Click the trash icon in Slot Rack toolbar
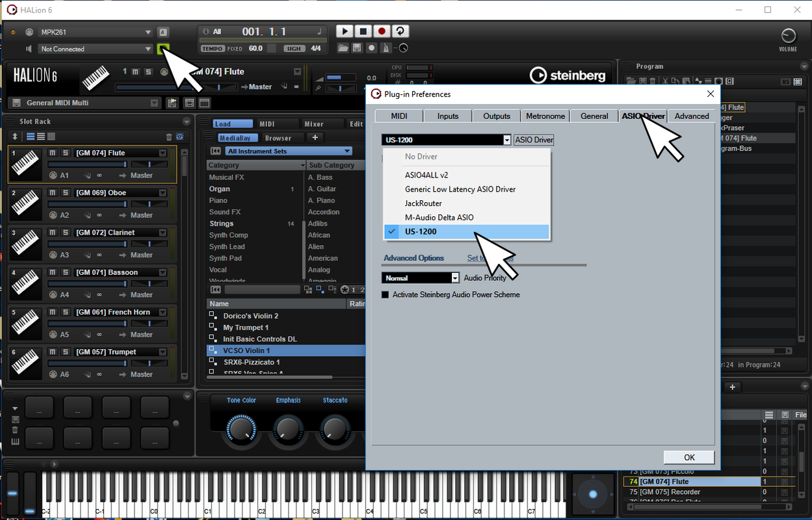 [x=169, y=136]
